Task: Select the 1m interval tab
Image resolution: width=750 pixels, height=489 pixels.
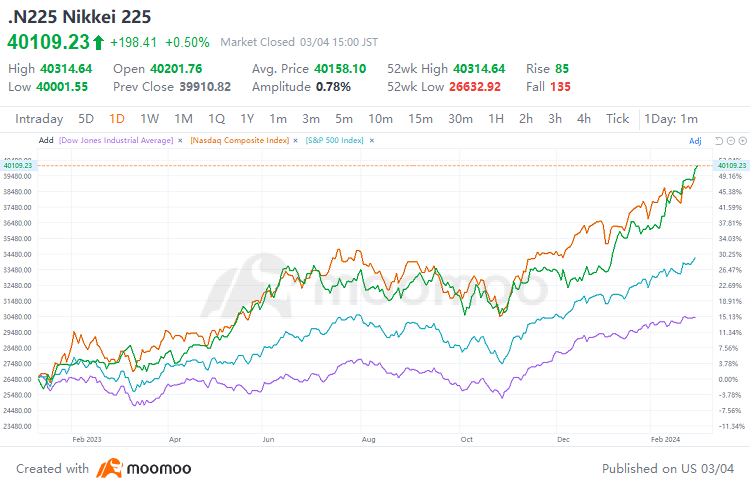Action: coord(278,119)
